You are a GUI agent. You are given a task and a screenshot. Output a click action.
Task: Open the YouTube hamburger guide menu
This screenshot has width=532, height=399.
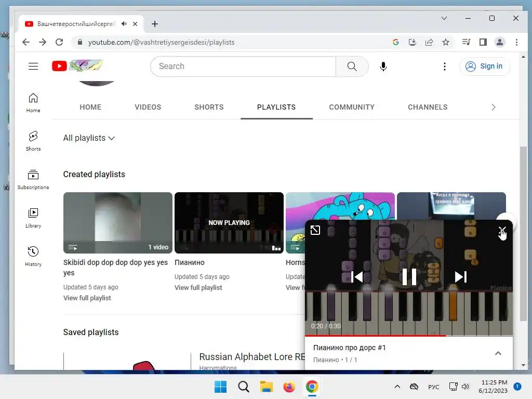pyautogui.click(x=33, y=66)
